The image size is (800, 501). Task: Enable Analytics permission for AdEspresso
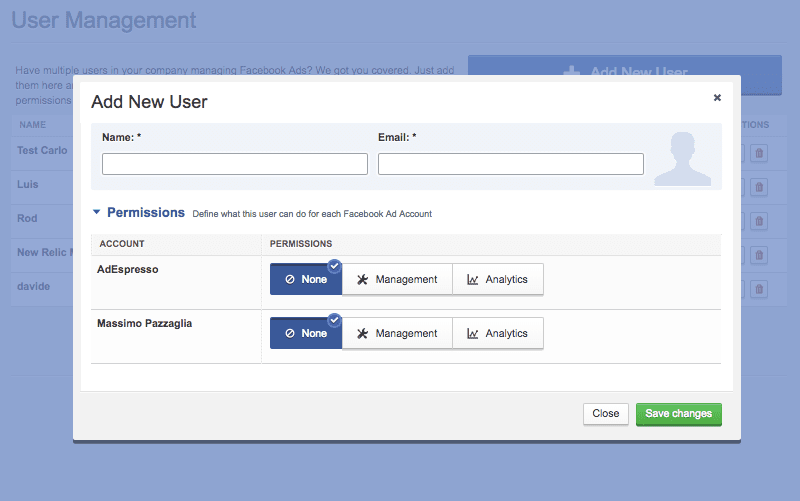click(497, 280)
